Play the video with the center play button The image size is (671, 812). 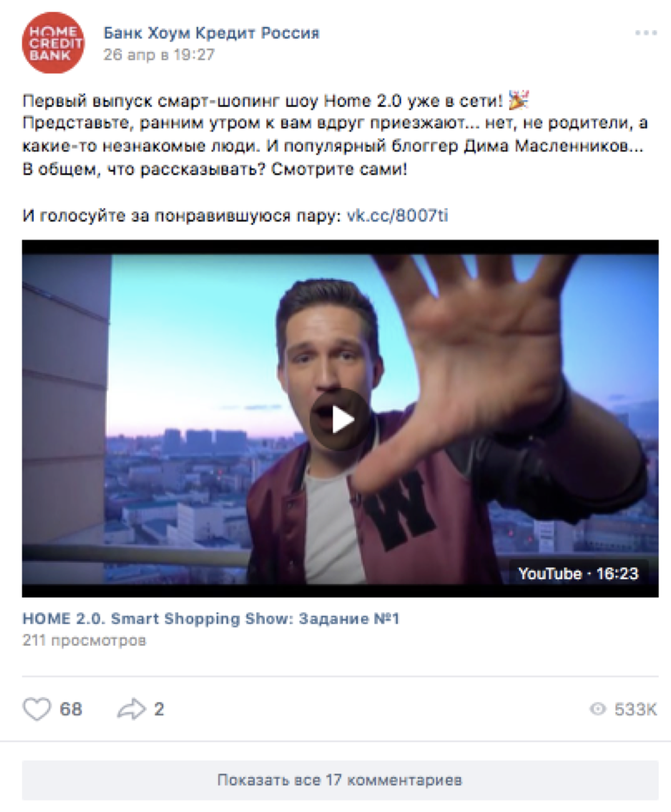tap(340, 419)
